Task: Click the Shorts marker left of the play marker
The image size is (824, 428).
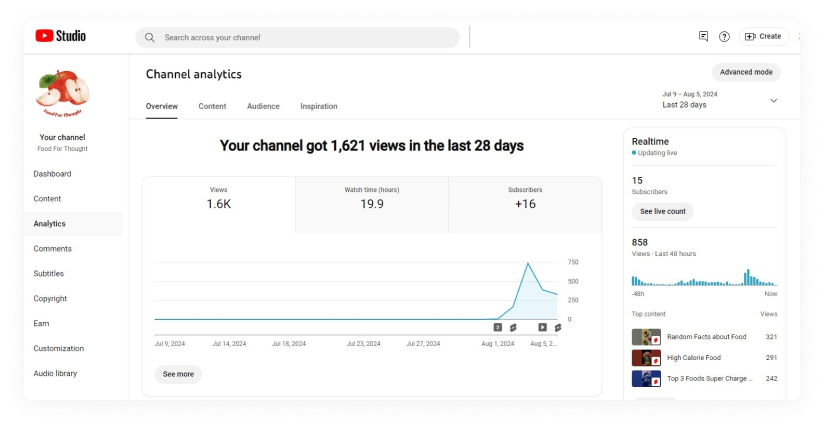Action: pyautogui.click(x=513, y=327)
